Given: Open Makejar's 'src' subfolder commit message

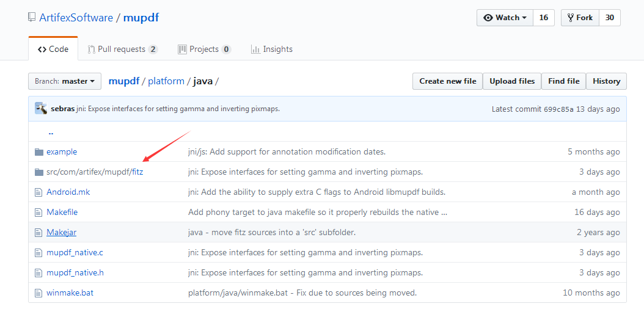Looking at the screenshot, I should (x=271, y=232).
